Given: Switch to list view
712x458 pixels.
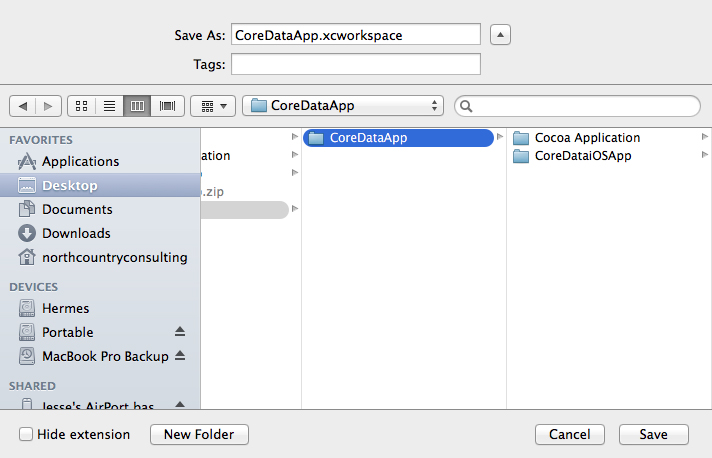Looking at the screenshot, I should pos(109,106).
